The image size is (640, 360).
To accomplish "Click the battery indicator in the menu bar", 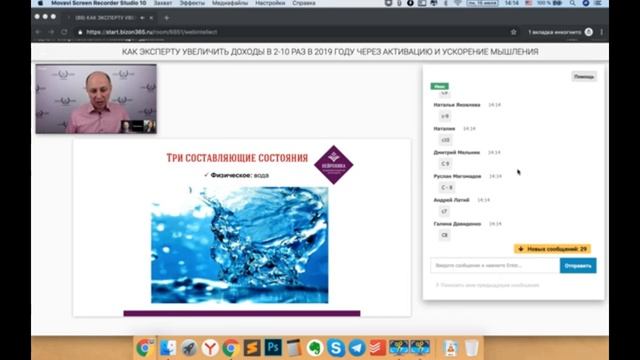I will click(x=549, y=3).
